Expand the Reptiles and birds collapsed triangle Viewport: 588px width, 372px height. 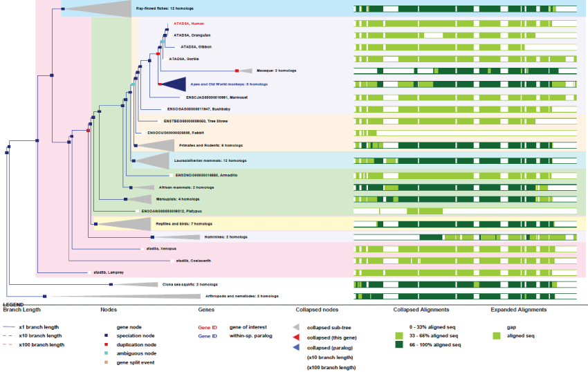(128, 224)
